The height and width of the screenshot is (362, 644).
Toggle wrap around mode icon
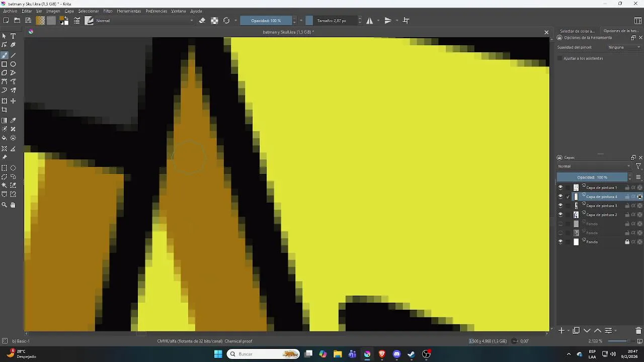pos(406,21)
